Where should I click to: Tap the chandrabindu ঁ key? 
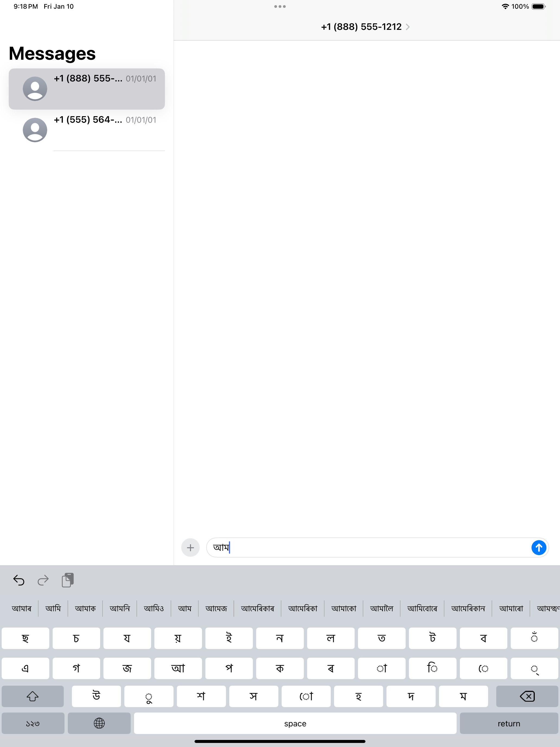point(534,638)
